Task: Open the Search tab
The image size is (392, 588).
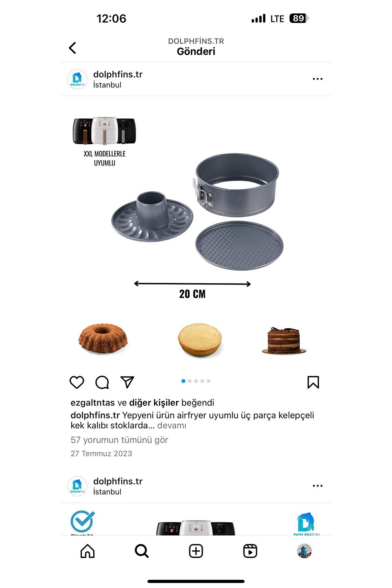Action: click(142, 551)
